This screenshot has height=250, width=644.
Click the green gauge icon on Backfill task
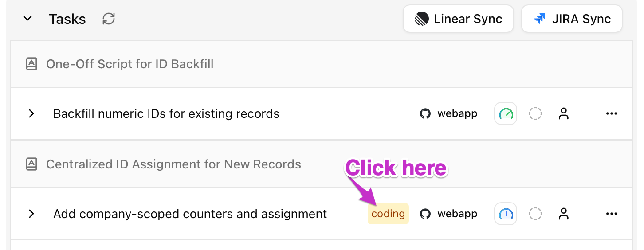point(506,114)
